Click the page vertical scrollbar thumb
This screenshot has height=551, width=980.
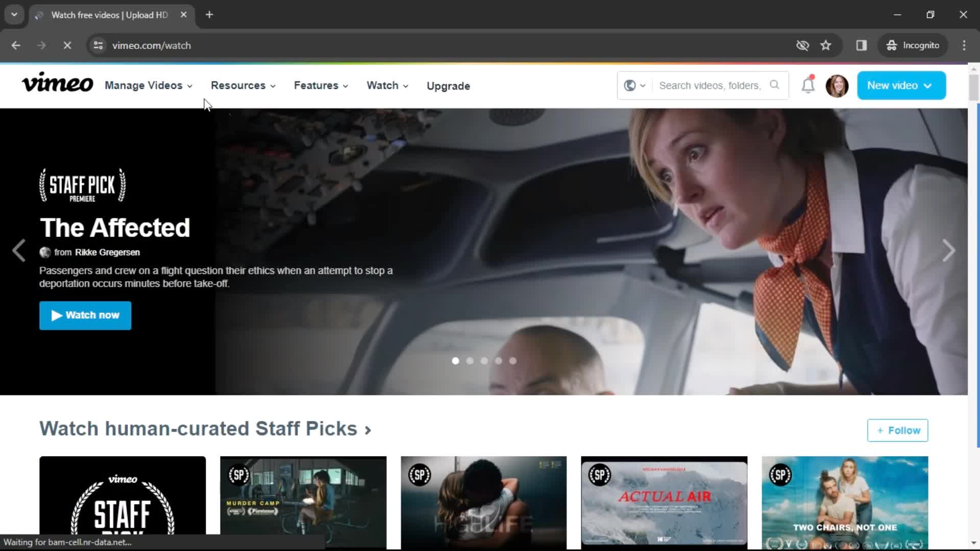click(973, 88)
